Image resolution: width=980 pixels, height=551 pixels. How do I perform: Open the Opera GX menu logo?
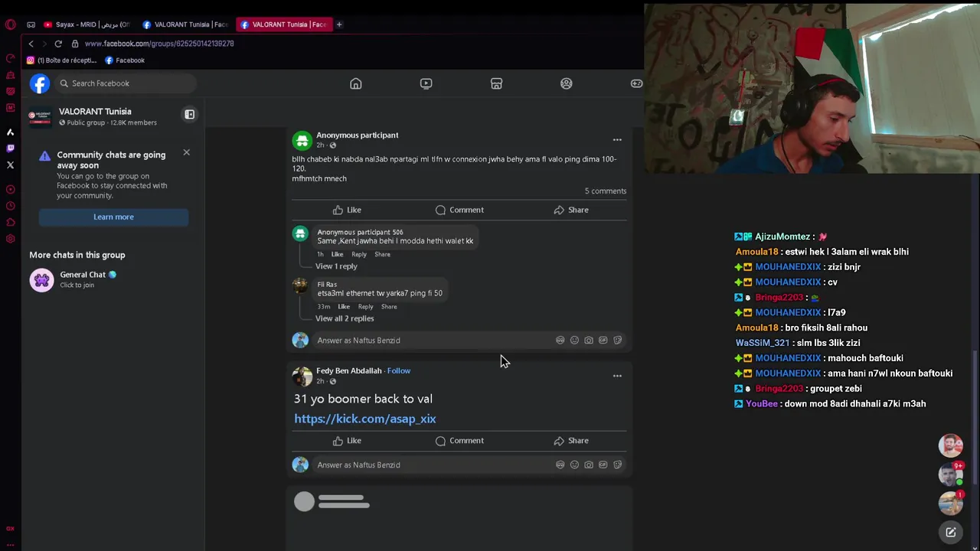click(10, 24)
